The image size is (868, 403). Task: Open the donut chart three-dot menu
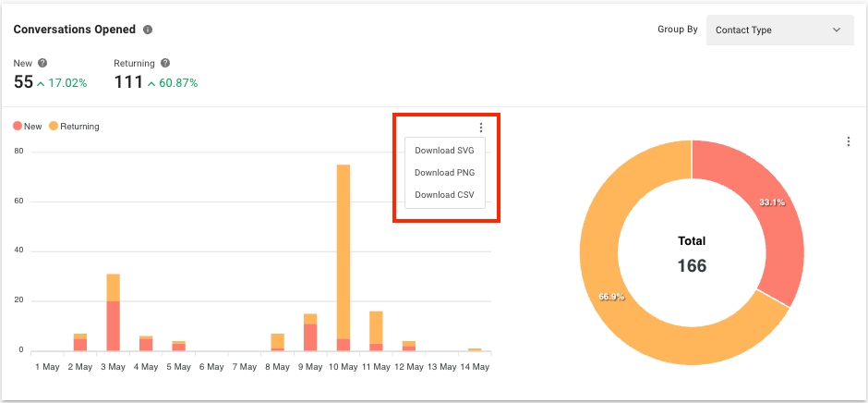[x=848, y=141]
